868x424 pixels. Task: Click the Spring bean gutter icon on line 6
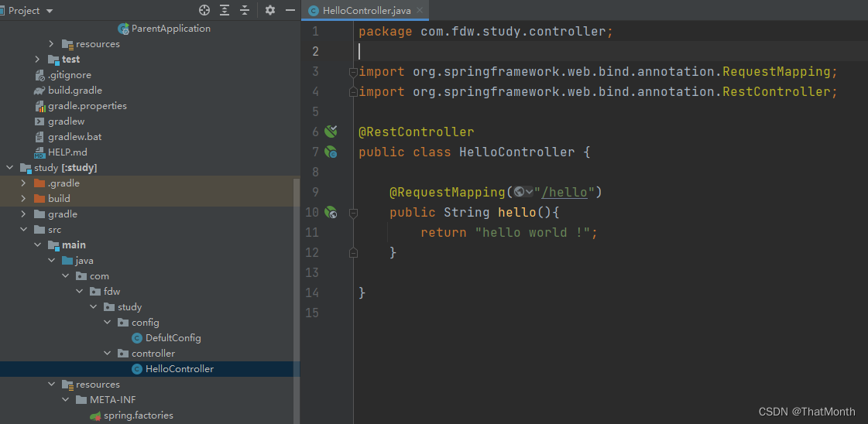[331, 131]
